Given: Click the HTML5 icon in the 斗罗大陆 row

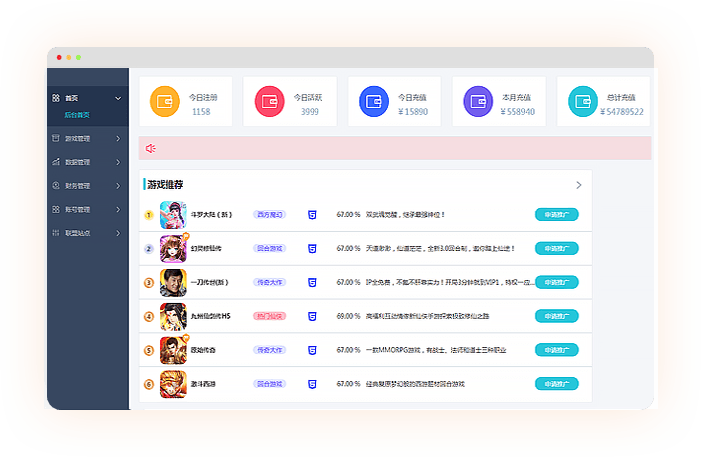Looking at the screenshot, I should (312, 215).
